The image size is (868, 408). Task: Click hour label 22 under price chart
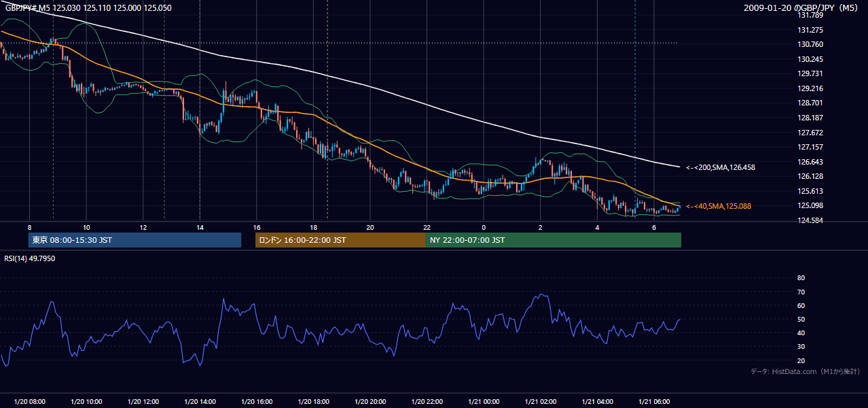coord(427,227)
